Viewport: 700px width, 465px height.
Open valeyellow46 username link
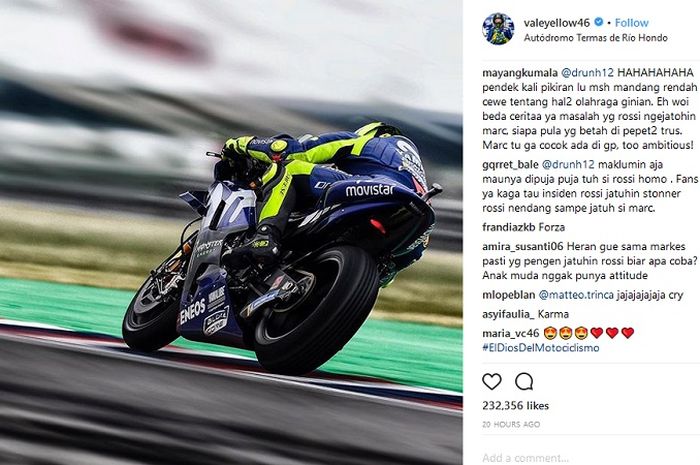(x=557, y=23)
